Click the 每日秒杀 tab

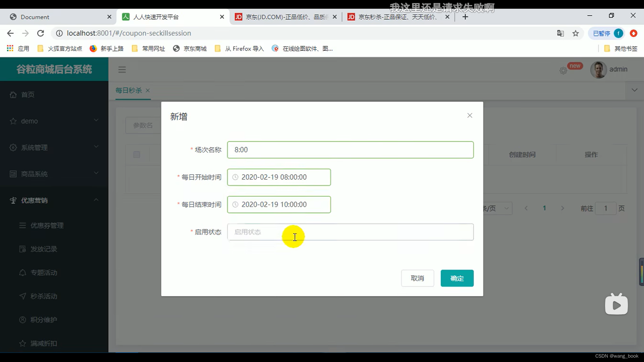[x=128, y=90]
